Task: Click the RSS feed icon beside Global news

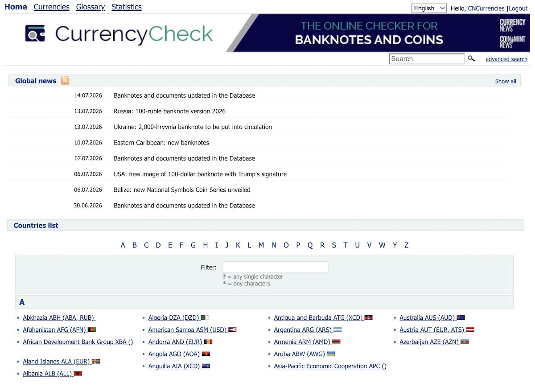Action: click(x=65, y=81)
